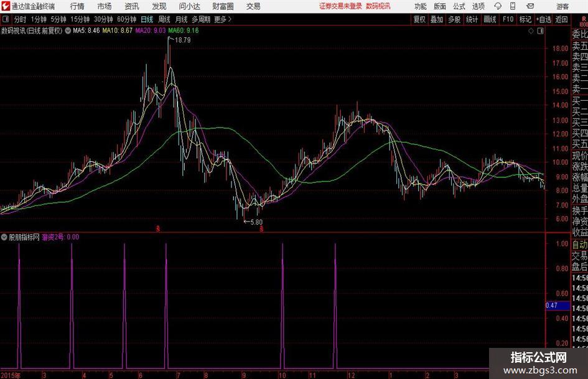Click the 标记 mark button
This screenshot has height=379, width=588.
[x=525, y=19]
